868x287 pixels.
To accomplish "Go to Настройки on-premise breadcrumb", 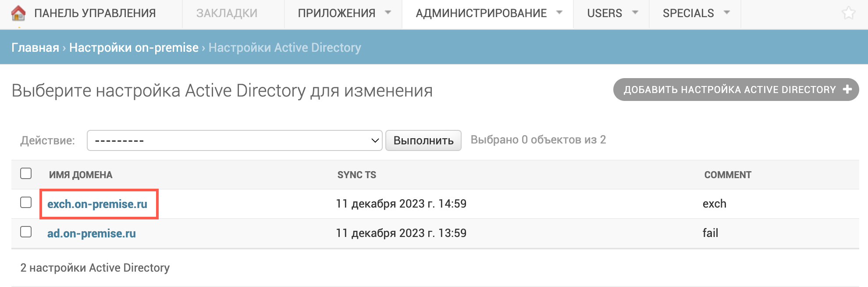I will coord(134,47).
